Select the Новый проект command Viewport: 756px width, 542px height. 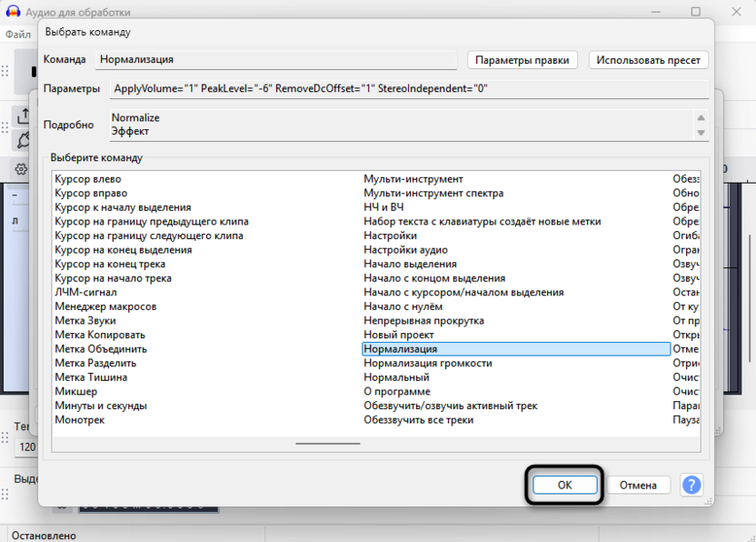(x=399, y=335)
